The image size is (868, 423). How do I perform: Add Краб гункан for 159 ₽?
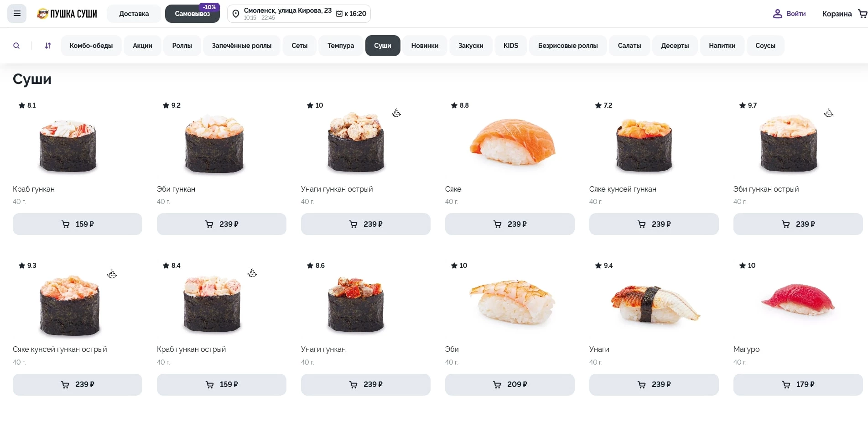coord(78,224)
